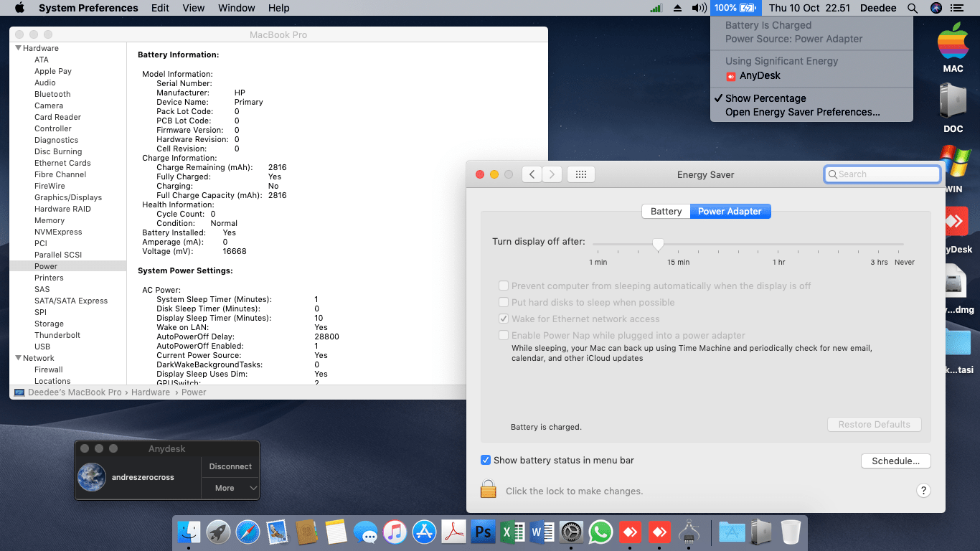Select the Power Adapter tab

730,211
